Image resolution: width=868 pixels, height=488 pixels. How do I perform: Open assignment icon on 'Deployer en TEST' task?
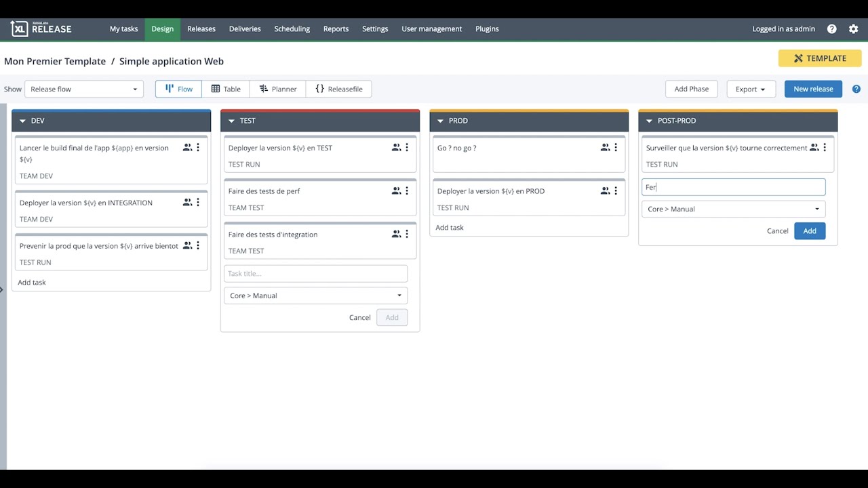coord(397,147)
